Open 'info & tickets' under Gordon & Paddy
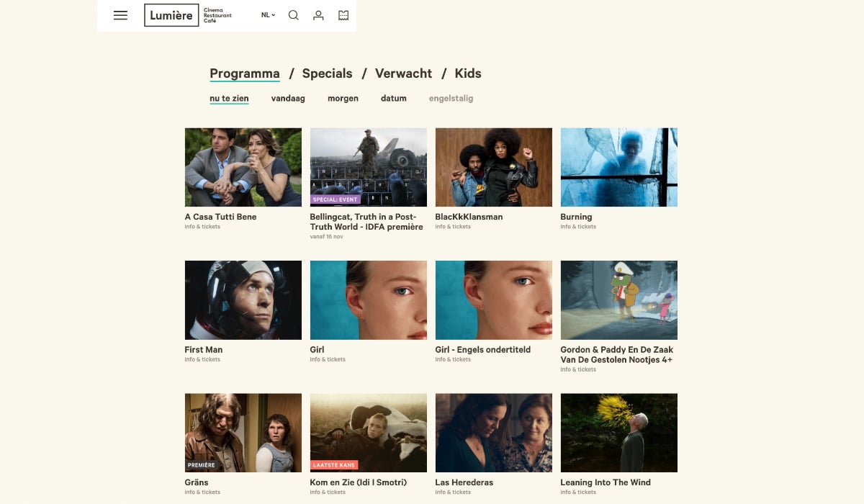Viewport: 864px width, 504px height. tap(578, 369)
